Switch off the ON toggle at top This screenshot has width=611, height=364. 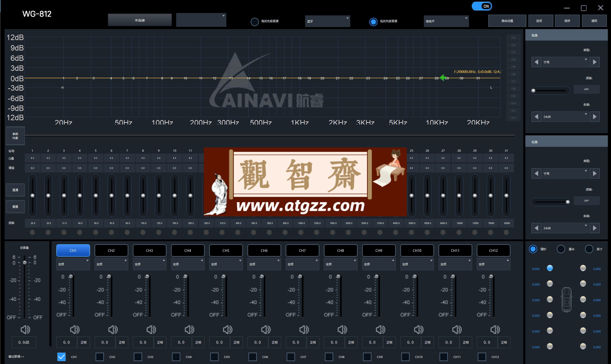[482, 6]
